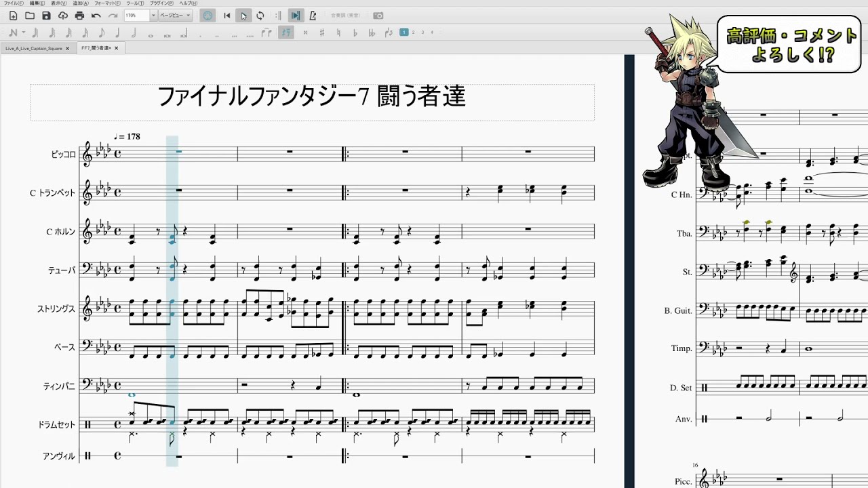Save the score with the floppy disk icon
The width and height of the screenshot is (868, 488).
[x=46, y=16]
